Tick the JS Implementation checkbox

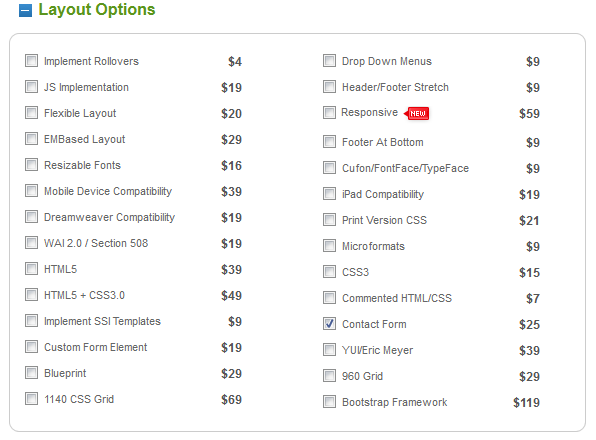coord(31,87)
